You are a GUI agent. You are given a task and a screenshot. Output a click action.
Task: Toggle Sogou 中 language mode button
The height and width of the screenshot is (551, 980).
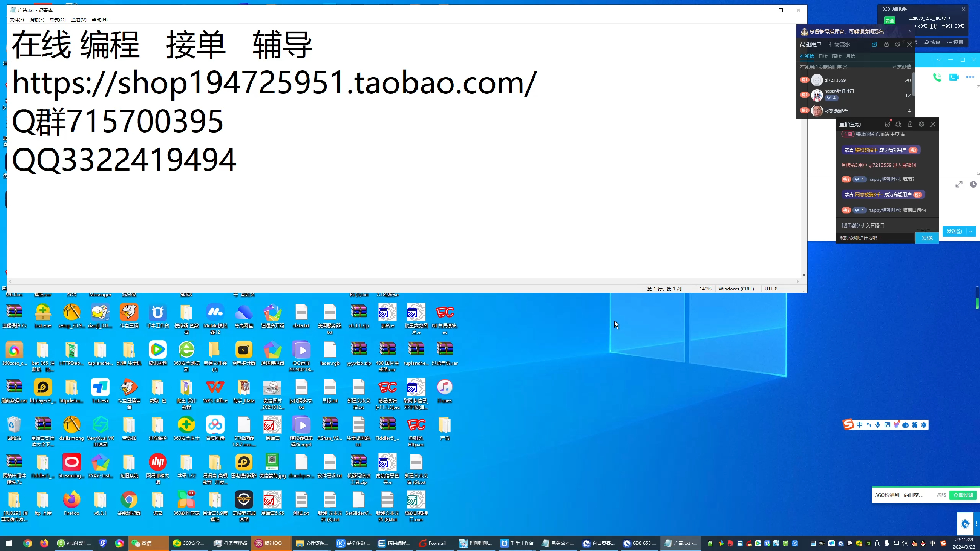pos(860,424)
